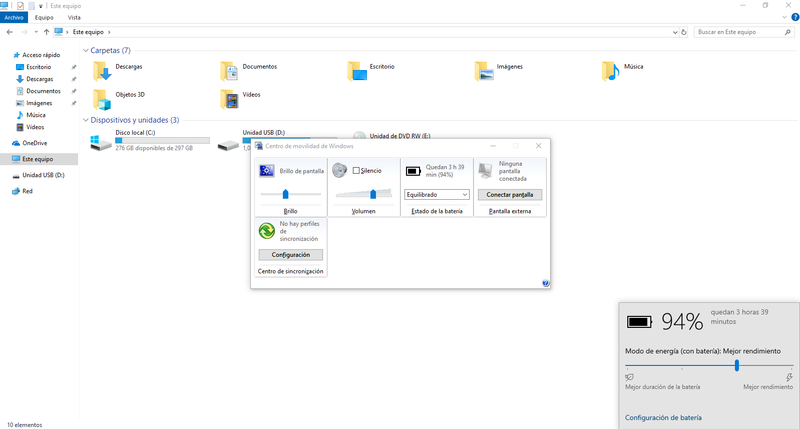
Task: Select Descargas in the navigation pane
Action: tap(39, 79)
